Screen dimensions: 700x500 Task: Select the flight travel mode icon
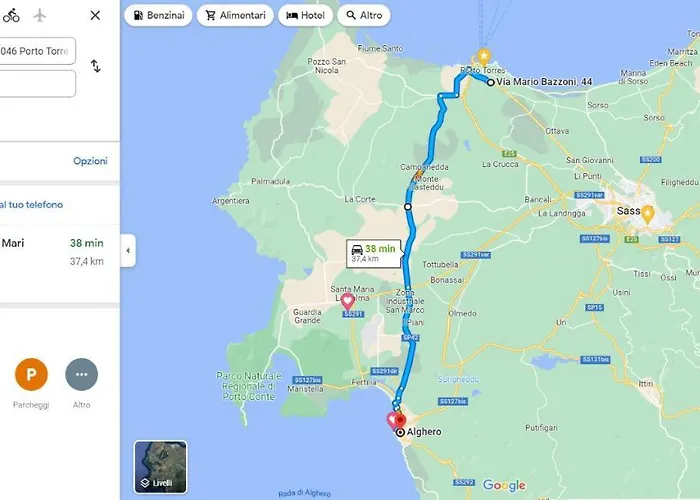pyautogui.click(x=40, y=15)
